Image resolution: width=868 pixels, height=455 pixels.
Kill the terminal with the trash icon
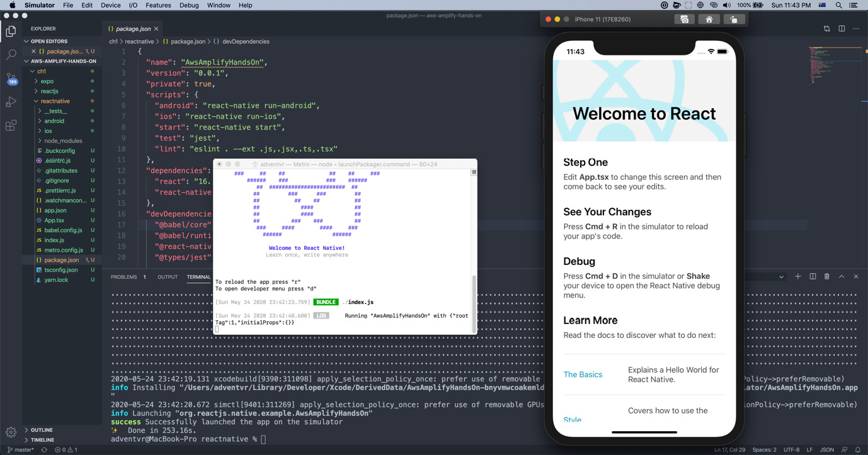pos(827,277)
